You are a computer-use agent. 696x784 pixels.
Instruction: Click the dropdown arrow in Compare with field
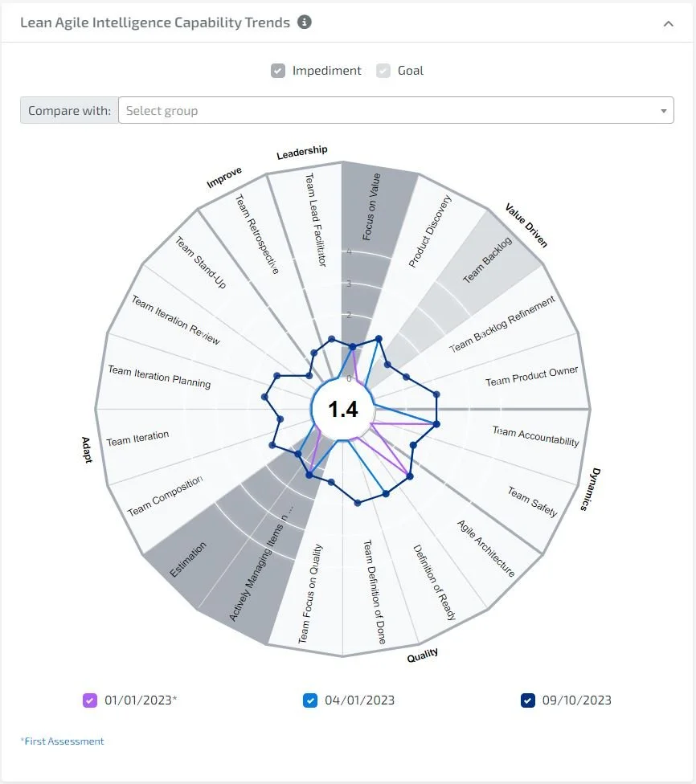[x=664, y=110]
